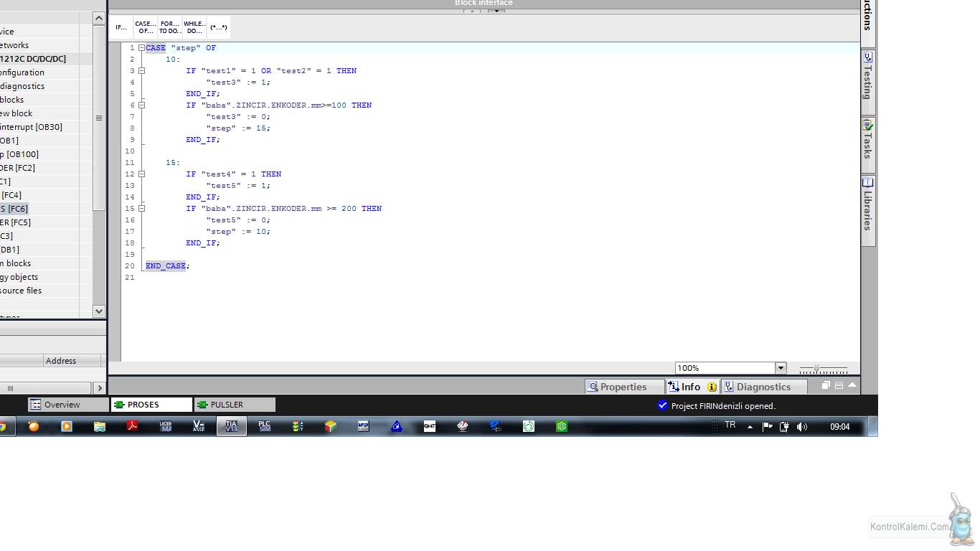980x551 pixels.
Task: Click the TR language indicator
Action: tap(730, 425)
